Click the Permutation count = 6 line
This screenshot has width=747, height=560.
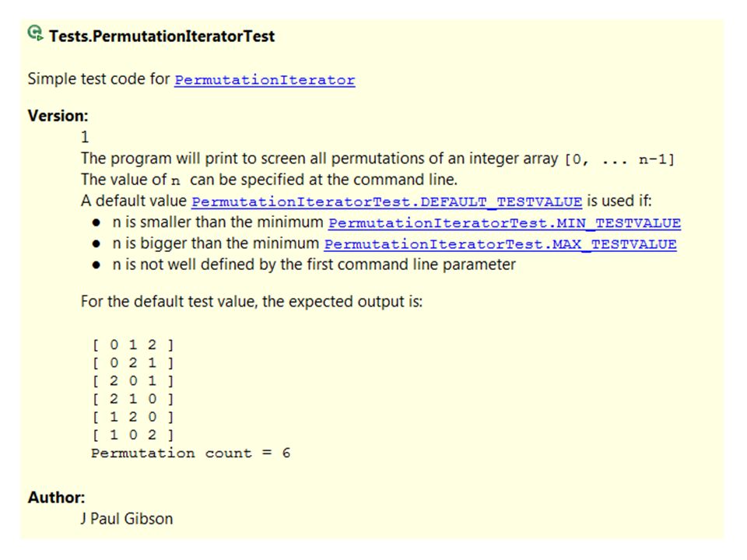pos(191,453)
